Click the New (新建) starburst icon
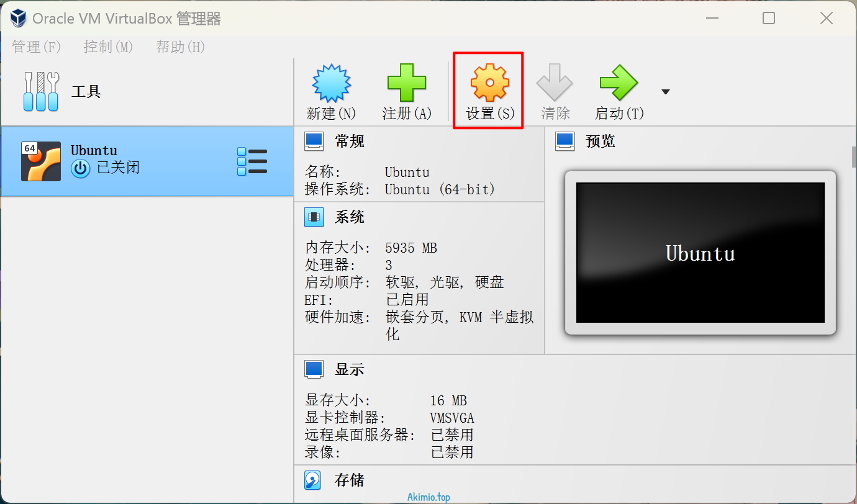857x504 pixels. (331, 83)
